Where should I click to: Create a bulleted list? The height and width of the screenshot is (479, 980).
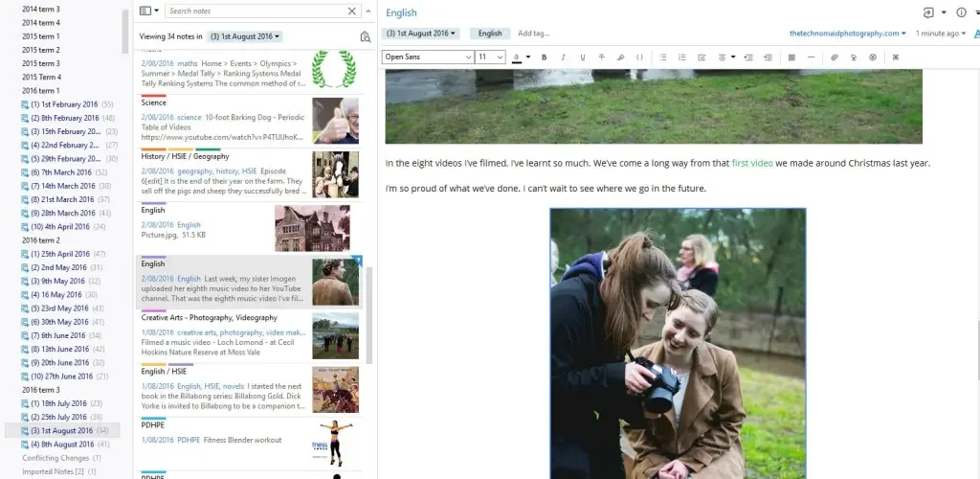point(663,57)
